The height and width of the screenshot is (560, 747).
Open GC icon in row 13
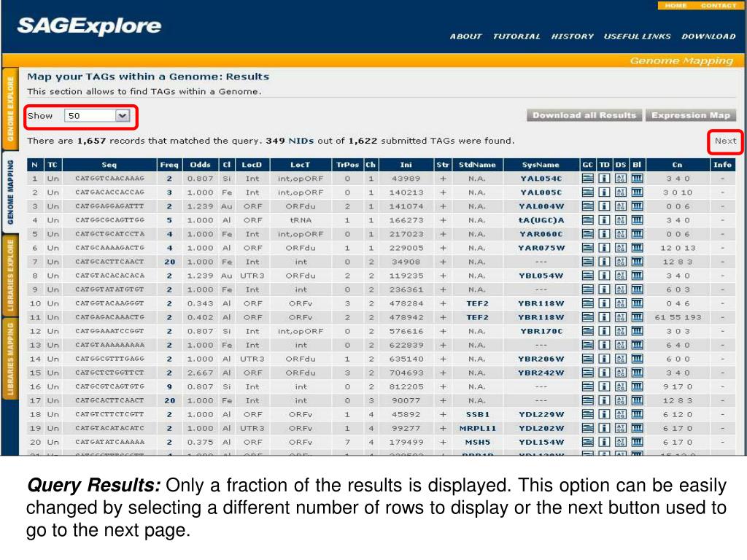coord(588,345)
